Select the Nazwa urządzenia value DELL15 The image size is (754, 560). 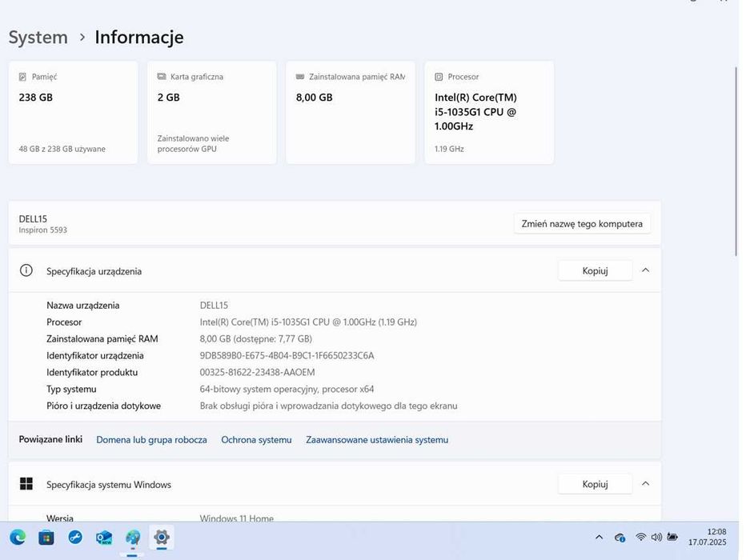[x=214, y=306]
